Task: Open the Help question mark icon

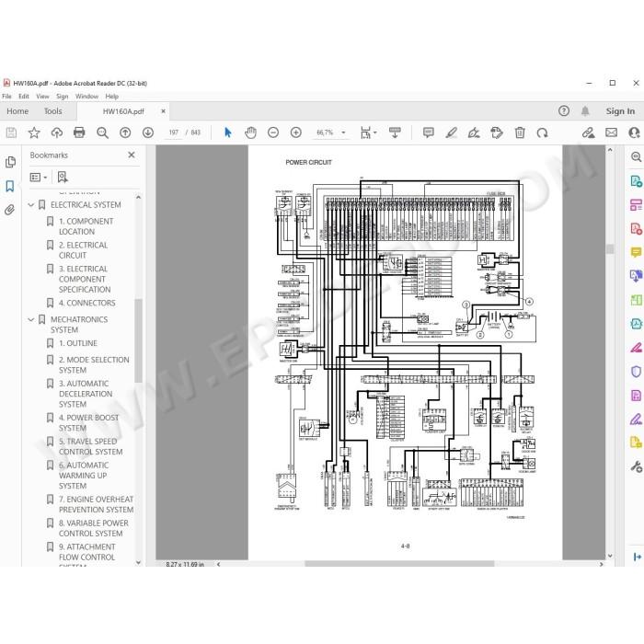Action: click(564, 111)
